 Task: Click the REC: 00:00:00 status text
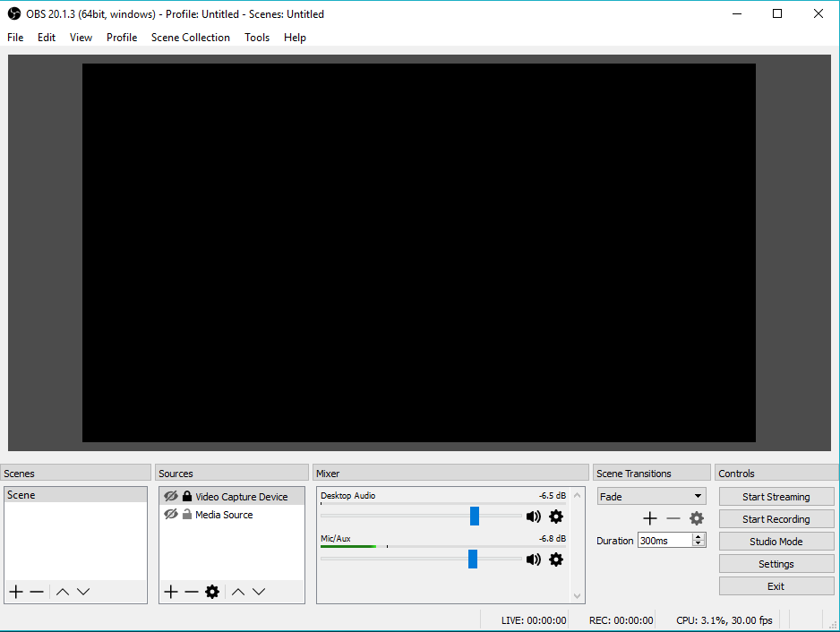click(621, 620)
